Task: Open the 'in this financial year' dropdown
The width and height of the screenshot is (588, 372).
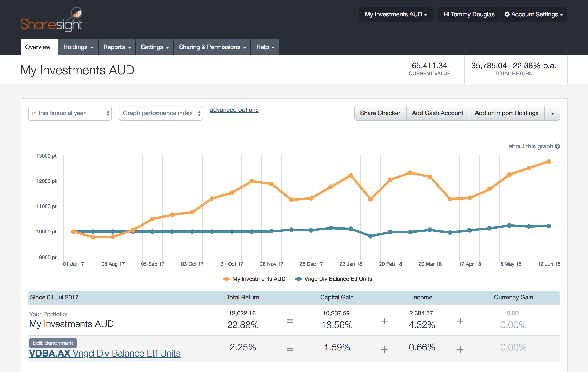Action: point(70,113)
